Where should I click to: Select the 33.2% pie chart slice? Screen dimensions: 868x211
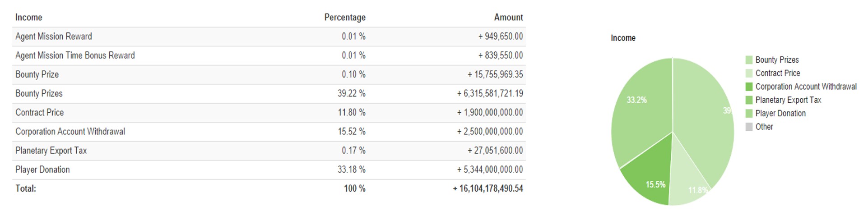pyautogui.click(x=641, y=108)
